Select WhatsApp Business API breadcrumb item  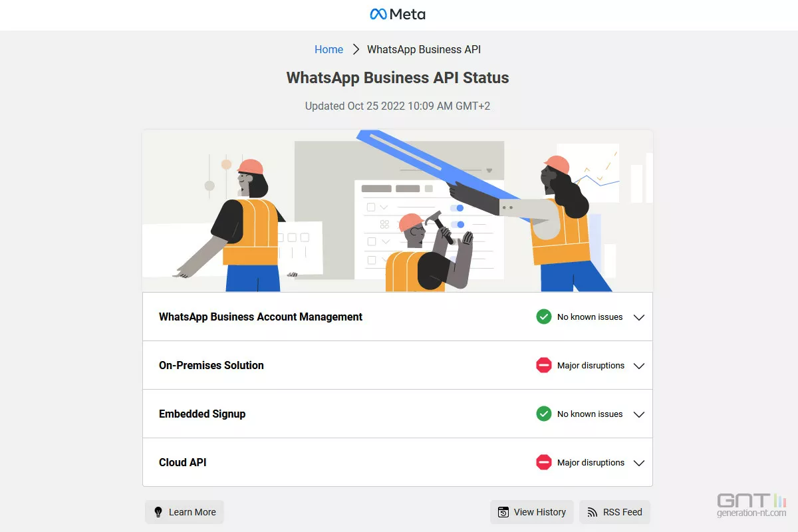[x=424, y=49]
